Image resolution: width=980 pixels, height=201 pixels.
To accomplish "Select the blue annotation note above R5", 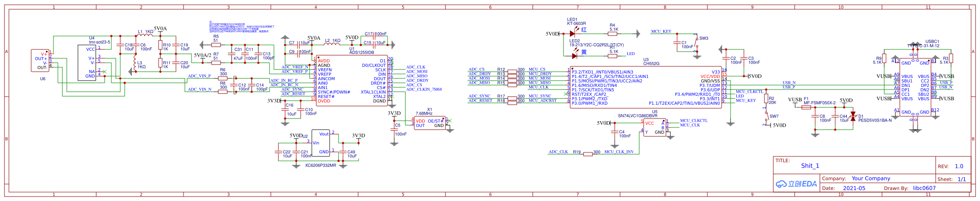I will coord(241,27).
